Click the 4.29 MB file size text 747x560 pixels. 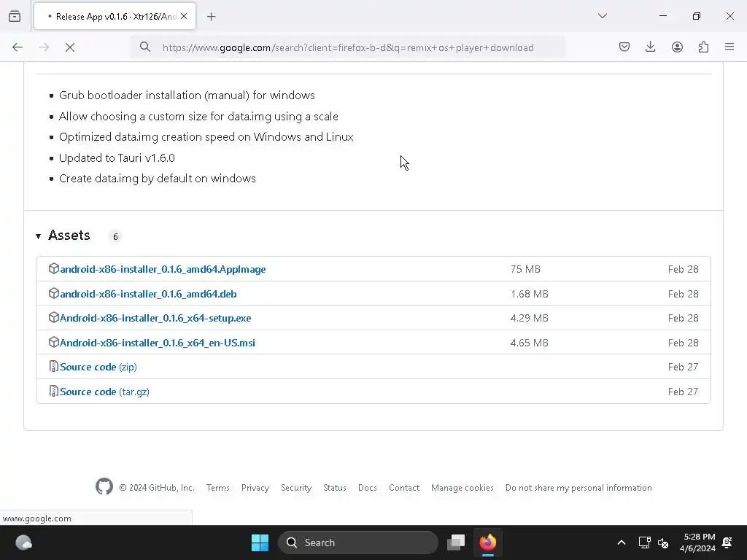click(530, 318)
